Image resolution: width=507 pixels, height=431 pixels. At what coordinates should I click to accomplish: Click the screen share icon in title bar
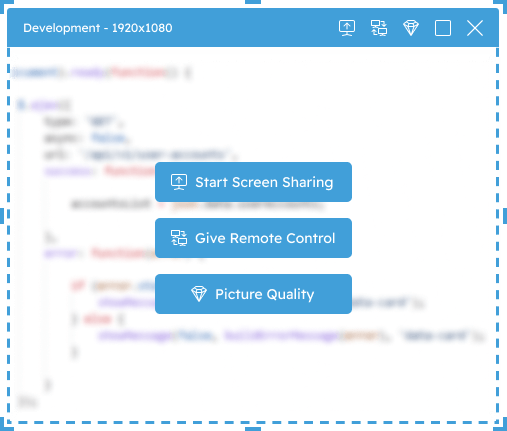(347, 28)
